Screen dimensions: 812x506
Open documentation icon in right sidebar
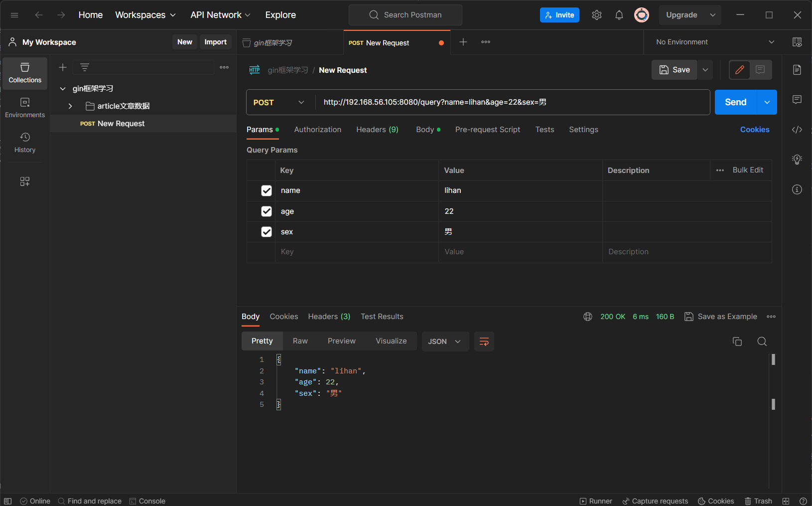[797, 70]
